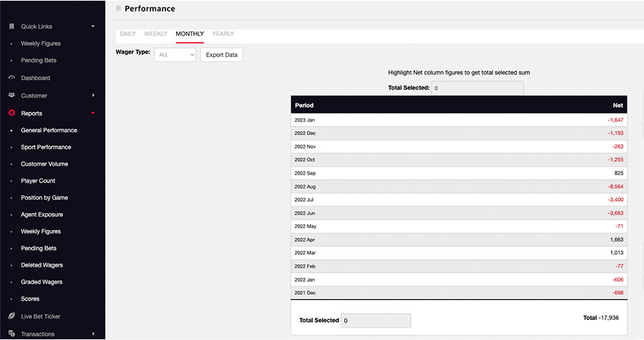Open Position by Game report
644x340 pixels.
click(x=44, y=198)
